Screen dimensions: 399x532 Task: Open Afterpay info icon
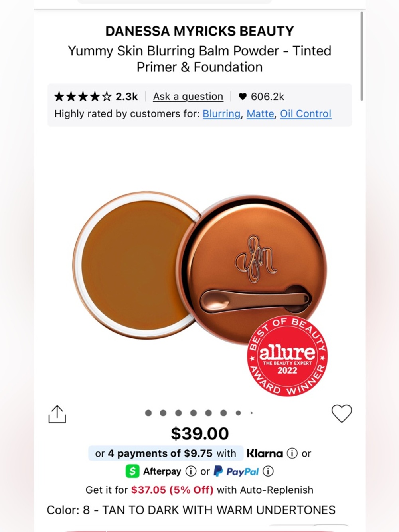click(191, 471)
